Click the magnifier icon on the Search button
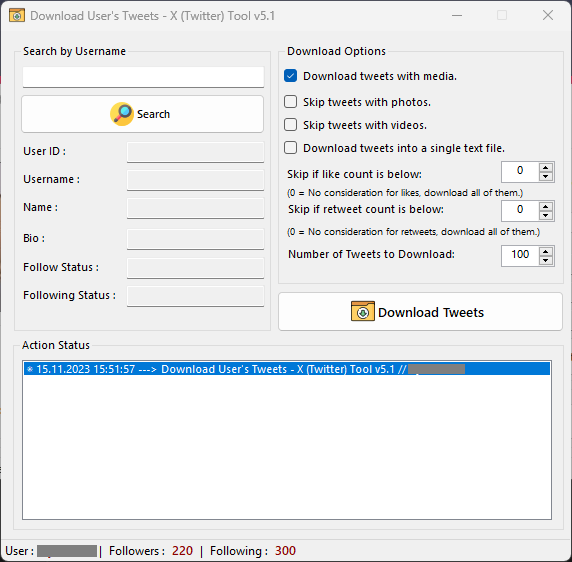Viewport: 572px width, 562px height. point(122,114)
